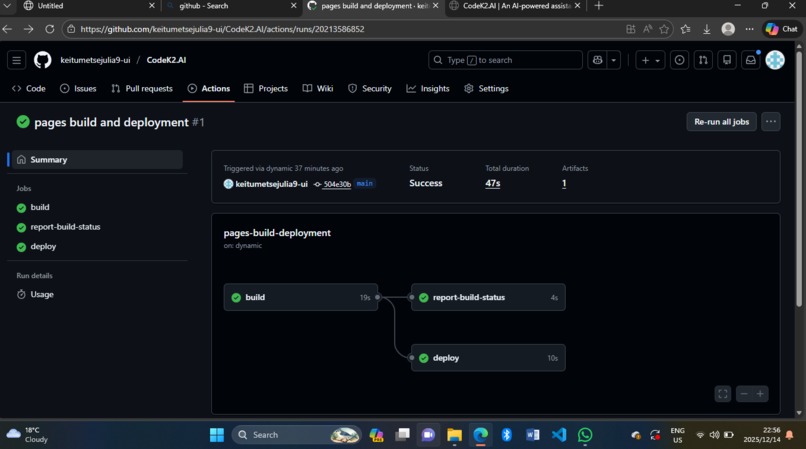Screen dimensions: 806x449
Task: Open the report-build-status node in graph
Action: 488,297
